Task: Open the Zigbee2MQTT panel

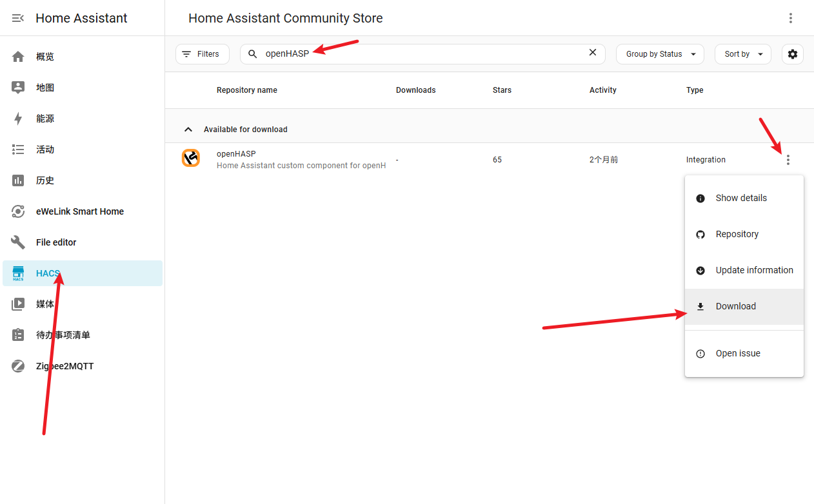Action: coord(83,366)
